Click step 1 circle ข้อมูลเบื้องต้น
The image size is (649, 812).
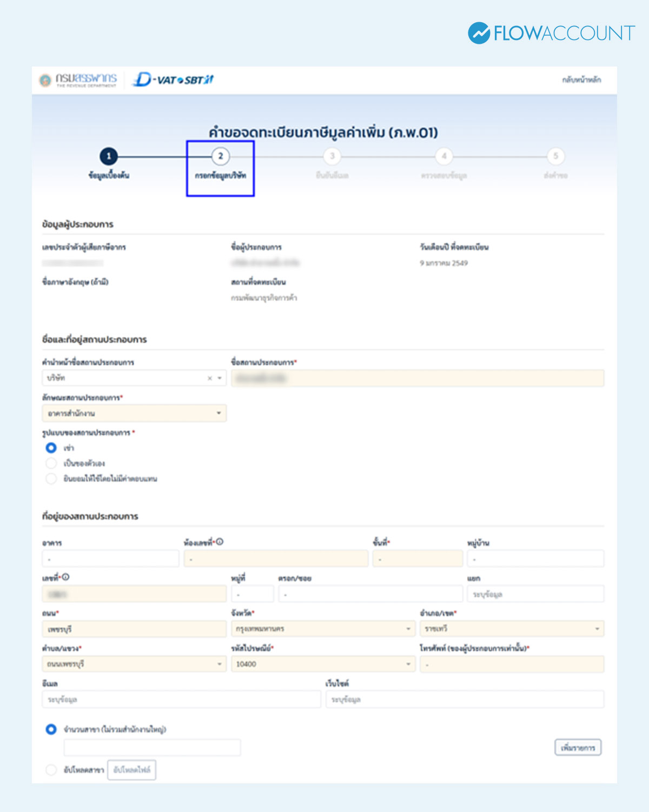[x=109, y=156]
